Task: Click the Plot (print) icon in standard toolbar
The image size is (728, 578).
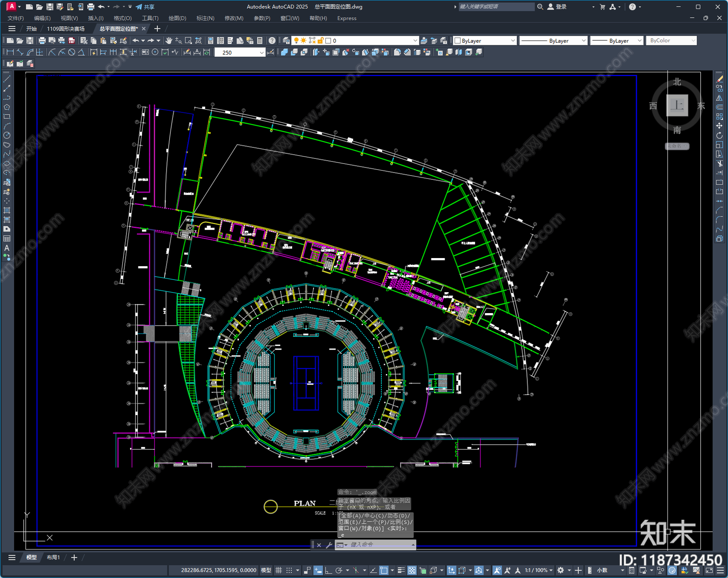Action: [x=42, y=41]
